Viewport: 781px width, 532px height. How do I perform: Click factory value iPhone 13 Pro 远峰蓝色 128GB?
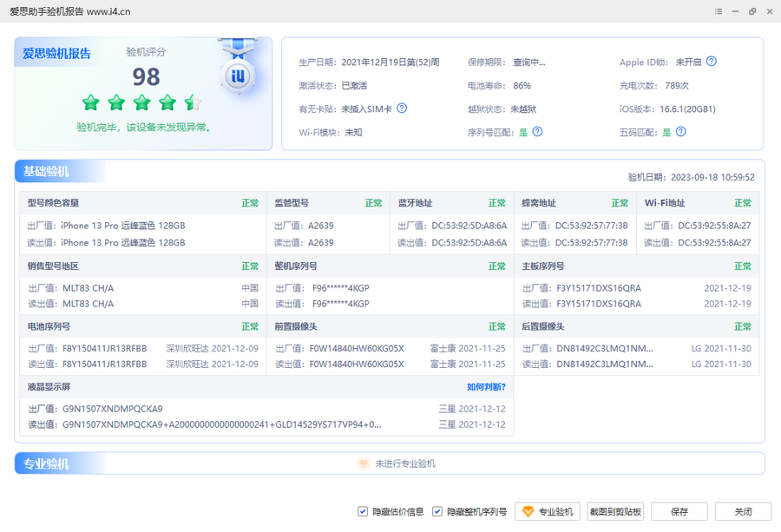coord(123,226)
